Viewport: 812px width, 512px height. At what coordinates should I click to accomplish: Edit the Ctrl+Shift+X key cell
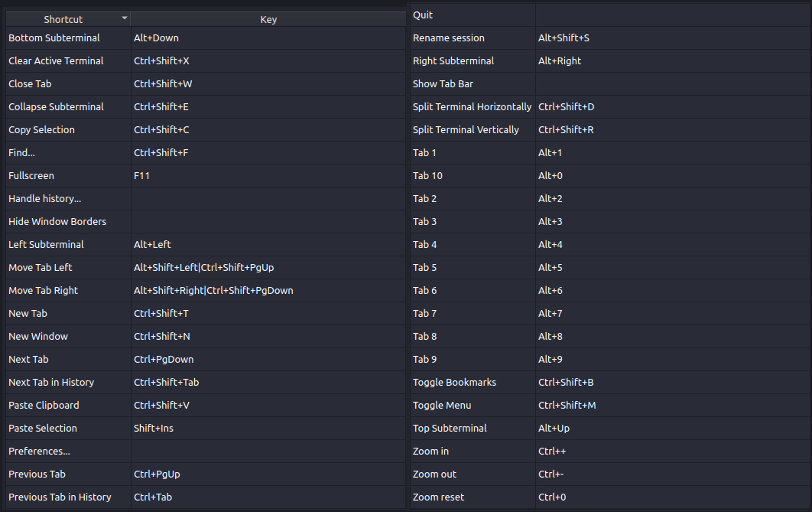[x=268, y=60]
